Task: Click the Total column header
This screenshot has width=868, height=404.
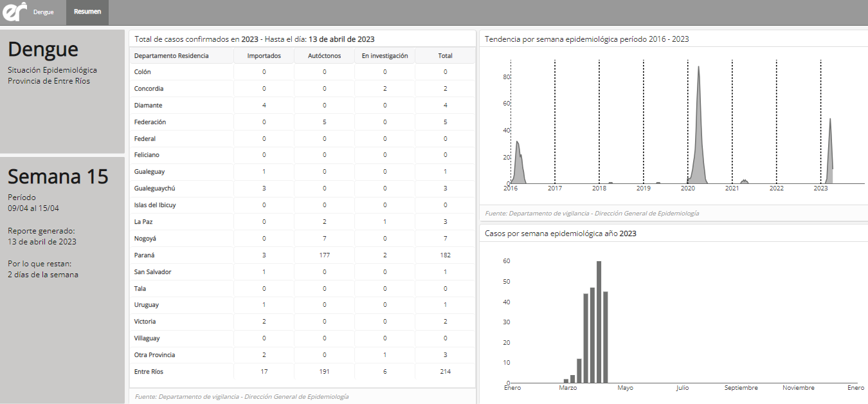Action: tap(445, 56)
